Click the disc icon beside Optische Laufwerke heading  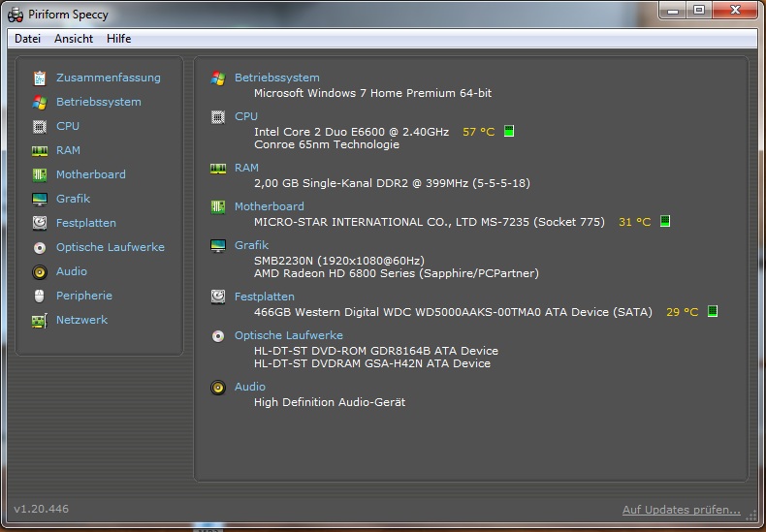(x=218, y=336)
